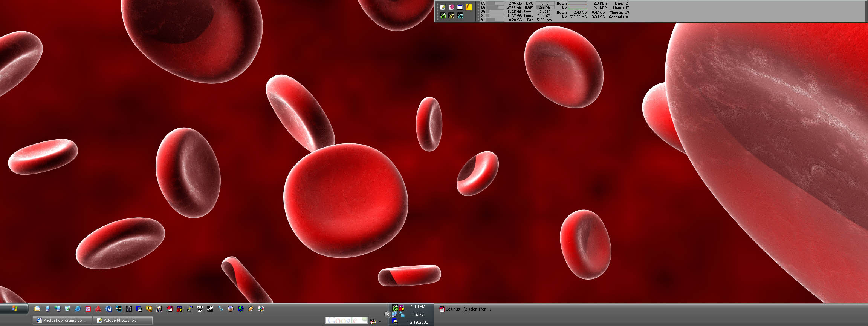Launch Internet Explorer from quick launch
The image size is (868, 326).
click(78, 309)
